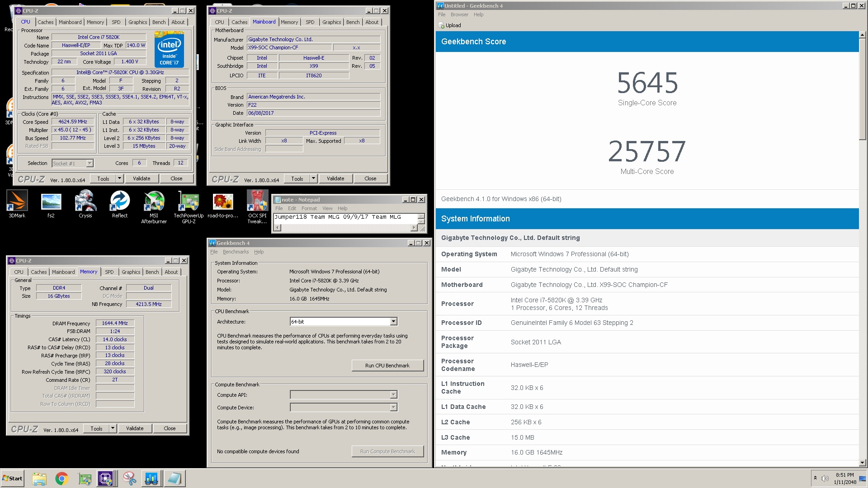The height and width of the screenshot is (488, 868).
Task: Click NB Frequency value 4213.5 MHz
Action: click(149, 305)
